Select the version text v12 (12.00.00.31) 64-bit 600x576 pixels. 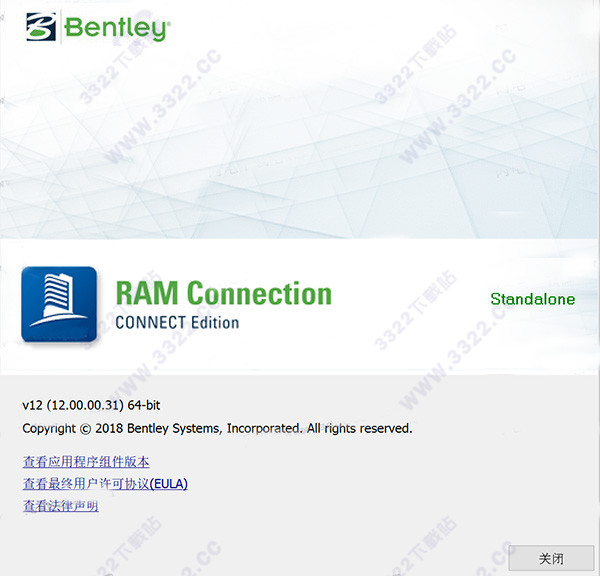pyautogui.click(x=91, y=405)
